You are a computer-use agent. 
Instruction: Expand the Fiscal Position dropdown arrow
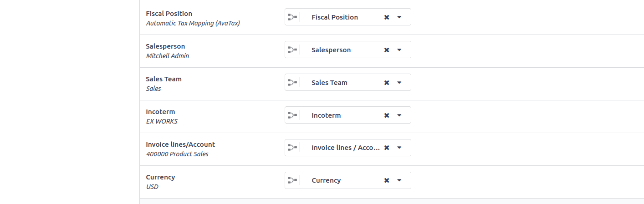399,17
